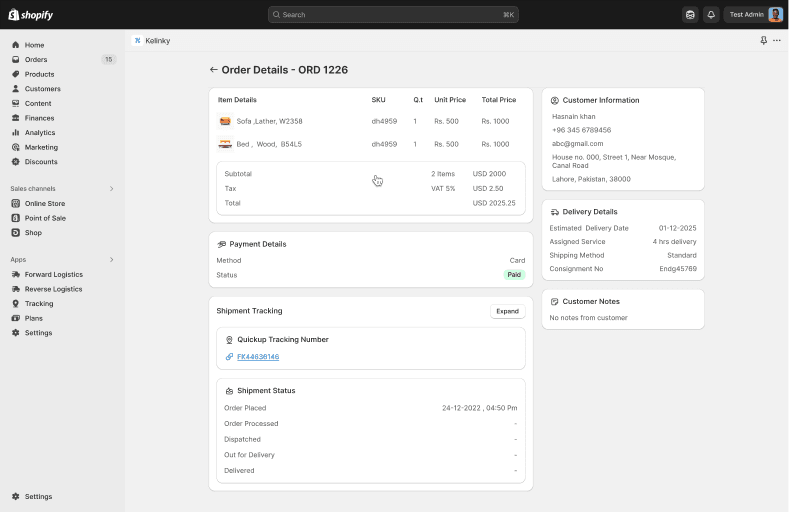Viewport: 789px width, 512px height.
Task: Expand the Apps section chevron
Action: tap(111, 260)
